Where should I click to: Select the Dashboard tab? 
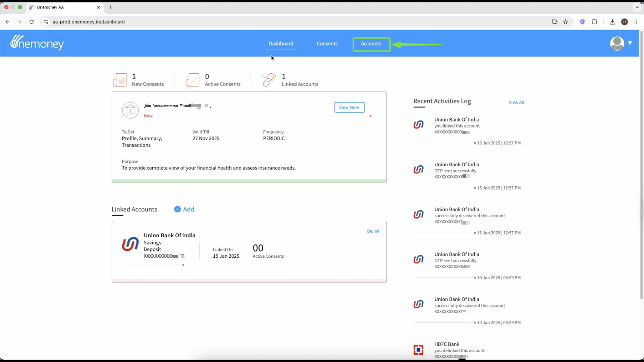[281, 44]
